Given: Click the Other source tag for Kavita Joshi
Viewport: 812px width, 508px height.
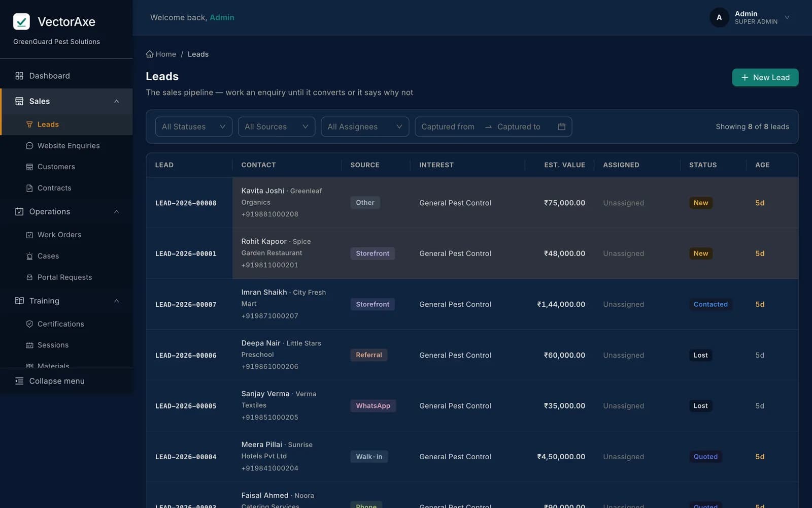Looking at the screenshot, I should 365,203.
